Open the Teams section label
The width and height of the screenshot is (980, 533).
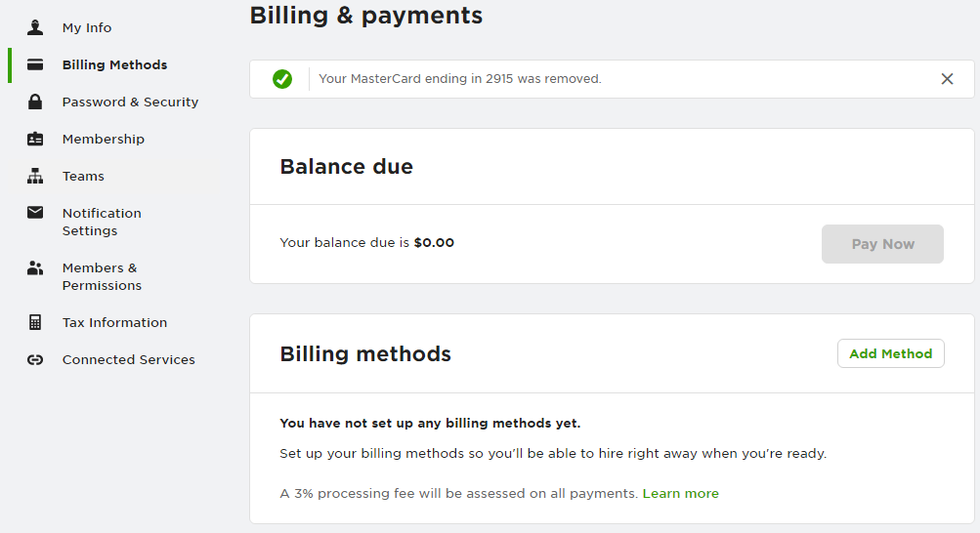(x=83, y=176)
